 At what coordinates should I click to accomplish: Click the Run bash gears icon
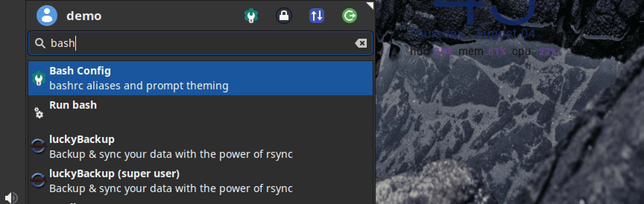click(x=39, y=112)
